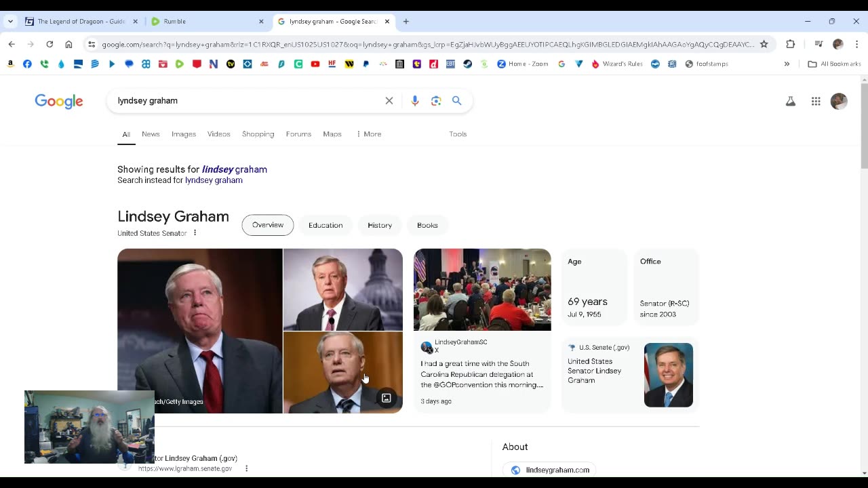The height and width of the screenshot is (488, 868).
Task: Open the Steam bookmark icon
Action: coord(467,64)
